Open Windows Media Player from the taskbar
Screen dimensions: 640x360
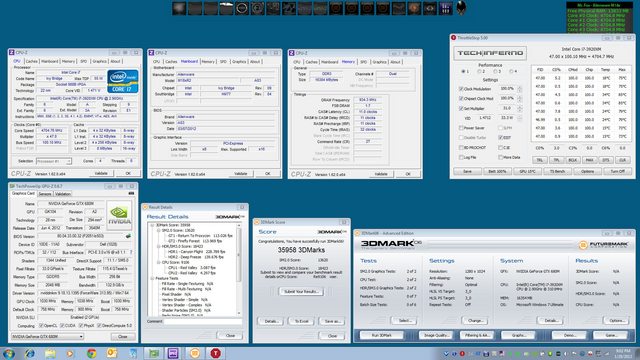point(71,353)
